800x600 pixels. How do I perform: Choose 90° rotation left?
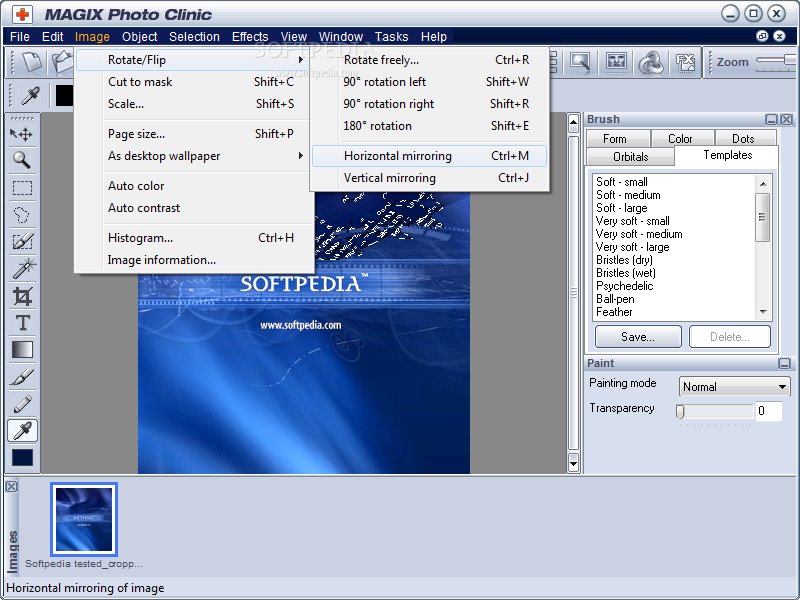(429, 82)
